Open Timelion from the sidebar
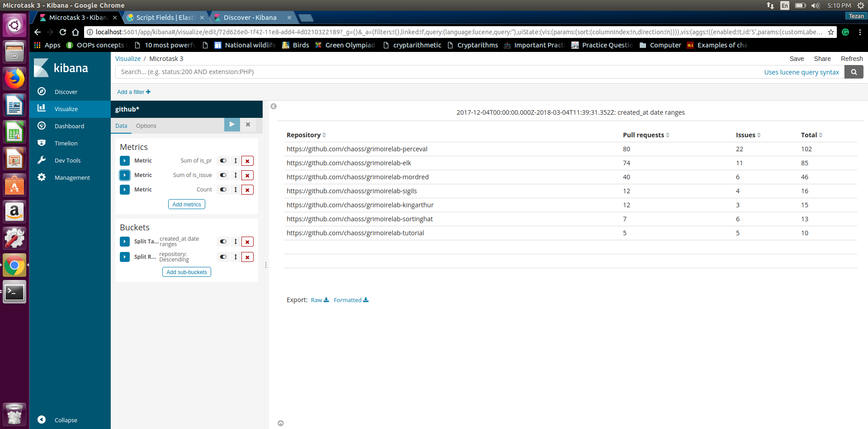Image resolution: width=868 pixels, height=429 pixels. 66,143
